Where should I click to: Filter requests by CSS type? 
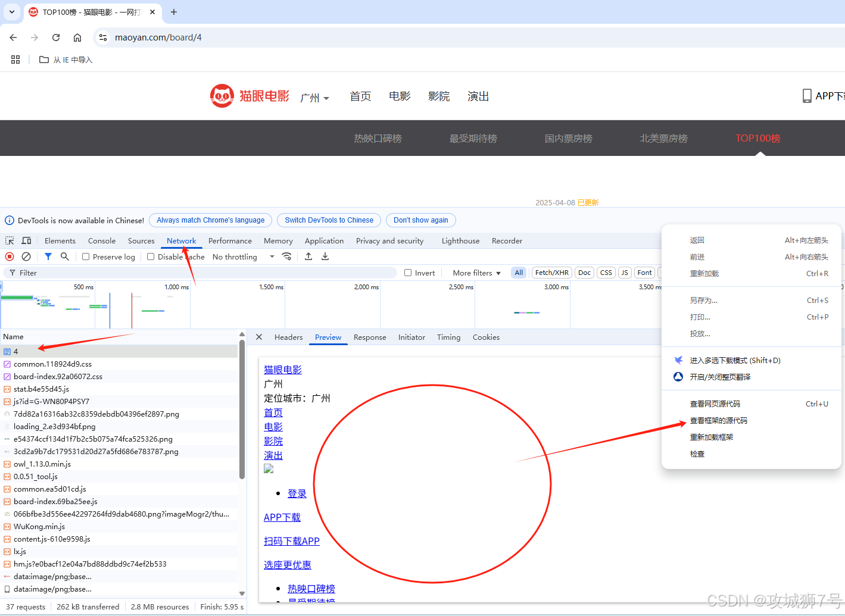(x=606, y=273)
